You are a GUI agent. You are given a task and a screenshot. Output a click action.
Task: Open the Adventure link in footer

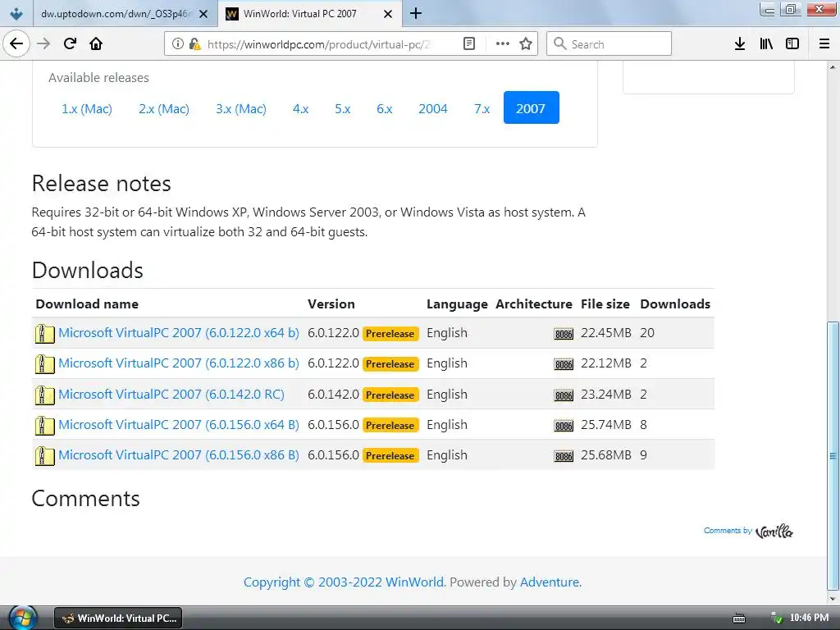pos(550,582)
